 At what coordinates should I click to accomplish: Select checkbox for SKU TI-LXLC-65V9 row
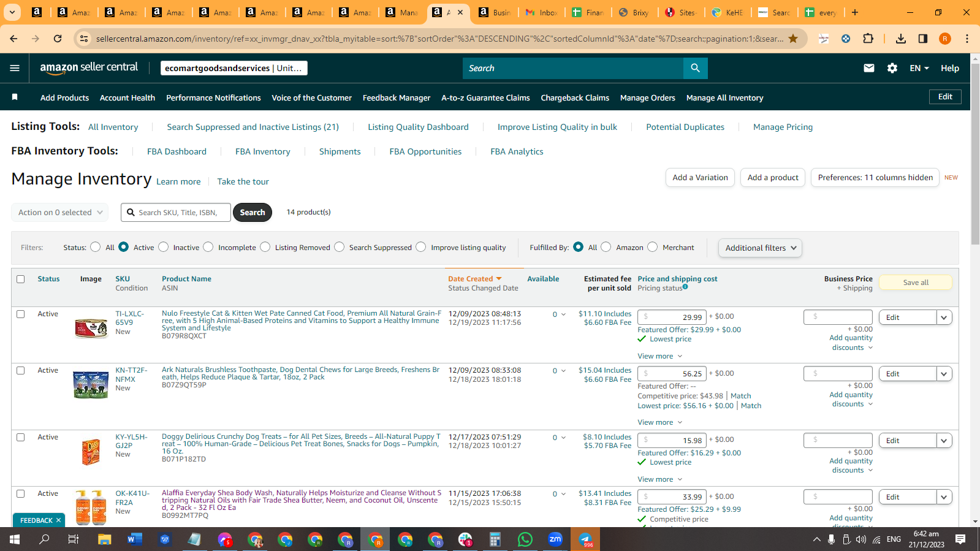(x=21, y=314)
